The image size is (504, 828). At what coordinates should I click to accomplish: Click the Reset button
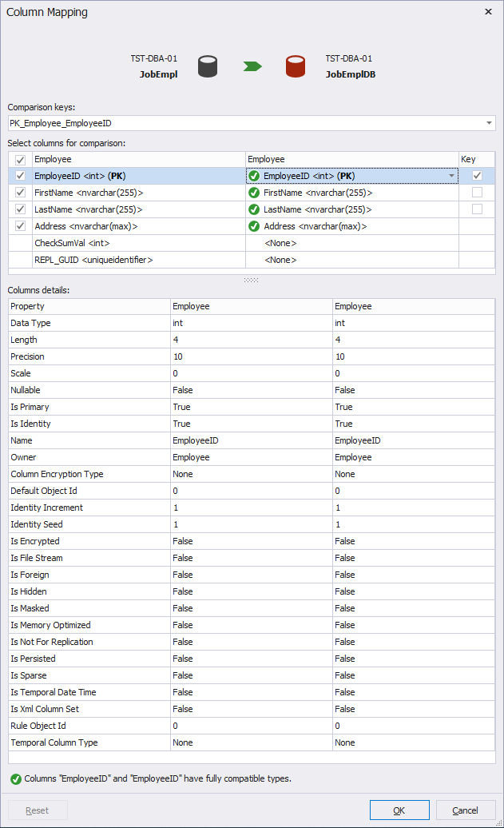[38, 810]
